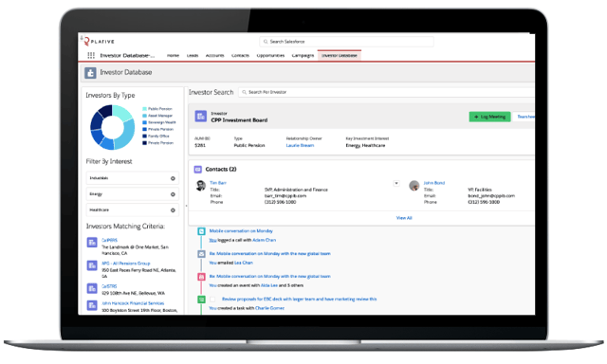Viewport: 607px width, 364px height.
Task: Click the Sovereign Wealth legend swatch
Action: tap(145, 122)
